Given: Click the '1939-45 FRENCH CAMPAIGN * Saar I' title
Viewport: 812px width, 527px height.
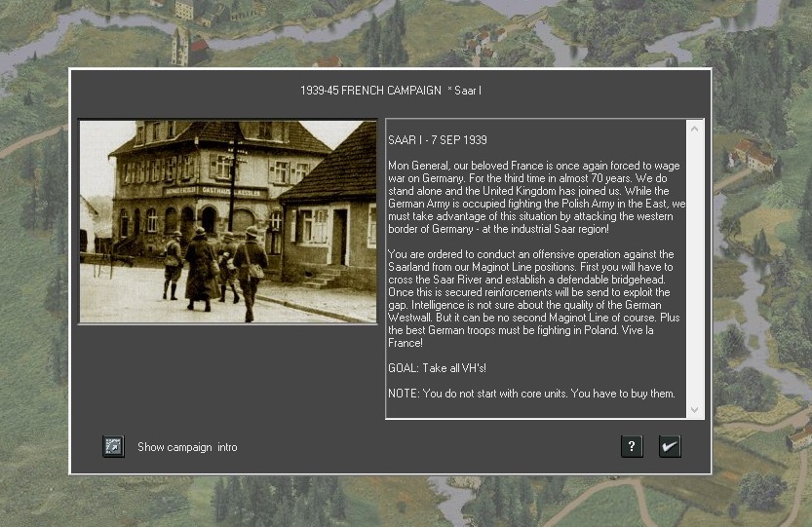Looking at the screenshot, I should pos(391,91).
